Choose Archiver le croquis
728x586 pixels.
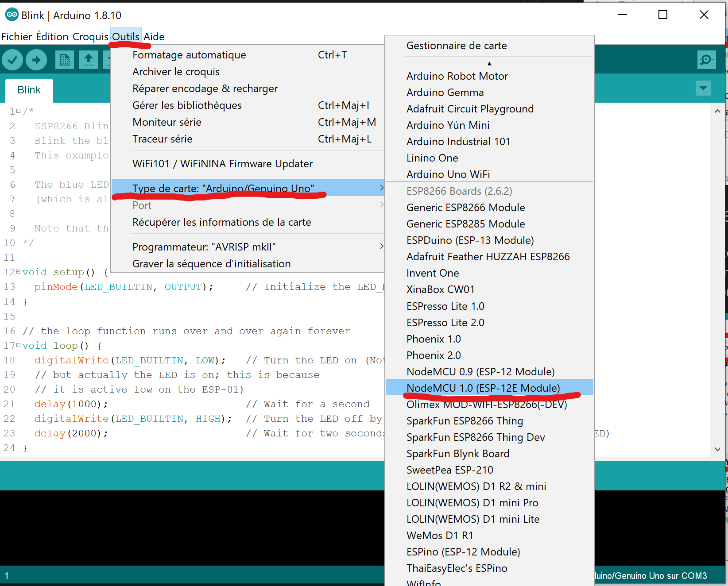(x=248, y=72)
